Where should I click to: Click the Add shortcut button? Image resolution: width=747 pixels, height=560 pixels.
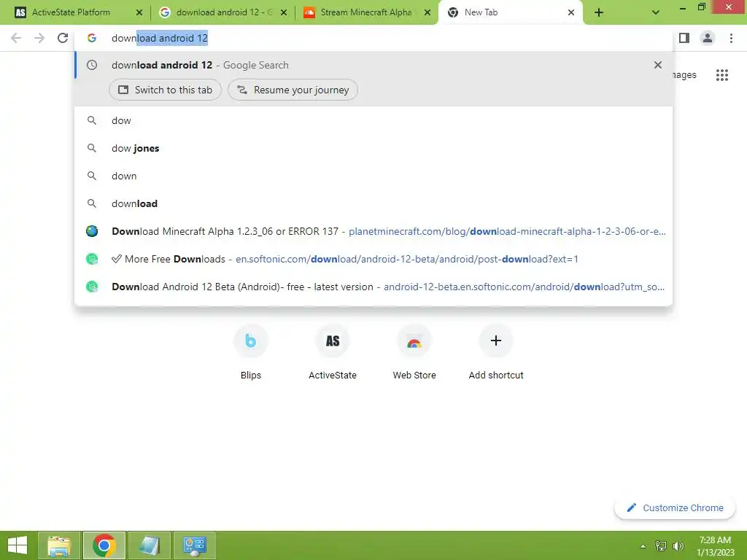coord(496,353)
